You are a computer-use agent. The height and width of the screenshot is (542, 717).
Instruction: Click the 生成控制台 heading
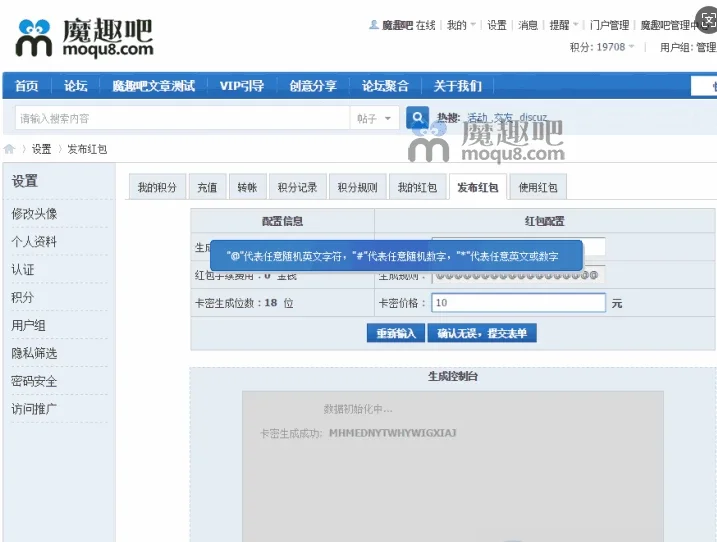[x=453, y=376]
